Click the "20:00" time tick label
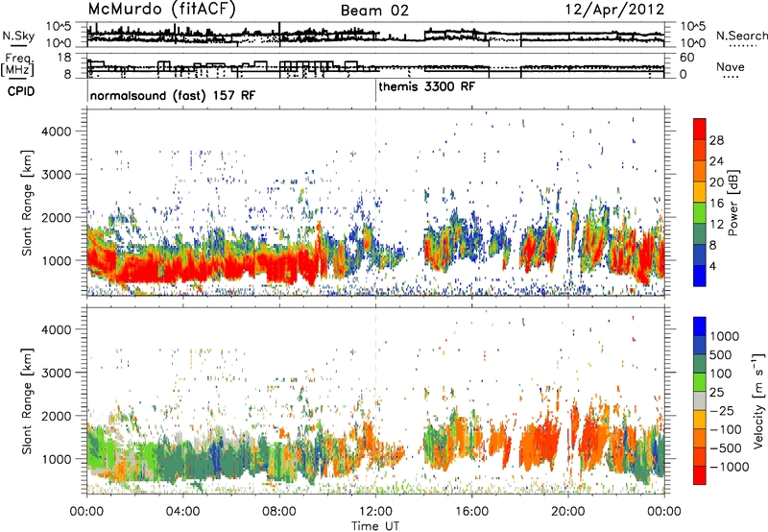Image resolution: width=768 pixels, height=532 pixels. point(567,512)
